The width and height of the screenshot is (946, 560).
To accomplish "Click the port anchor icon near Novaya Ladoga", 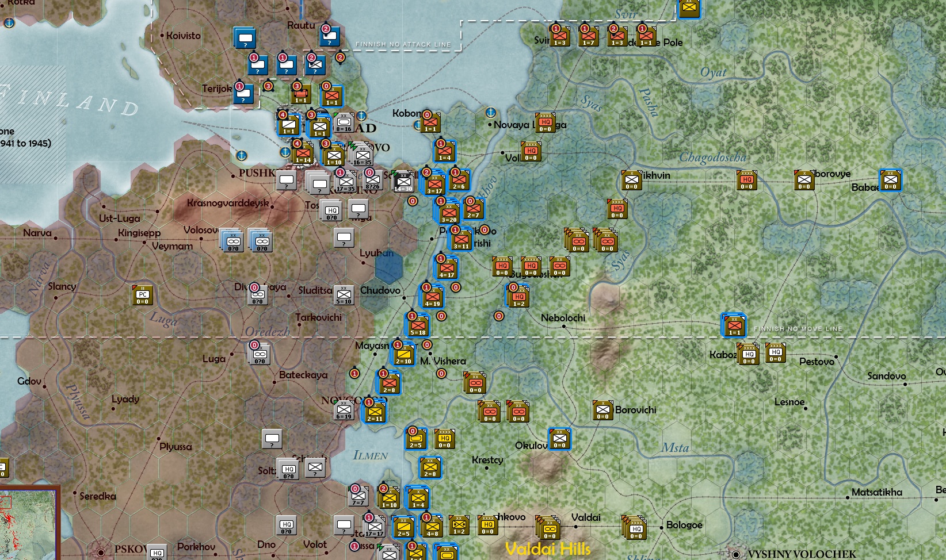I will (491, 112).
